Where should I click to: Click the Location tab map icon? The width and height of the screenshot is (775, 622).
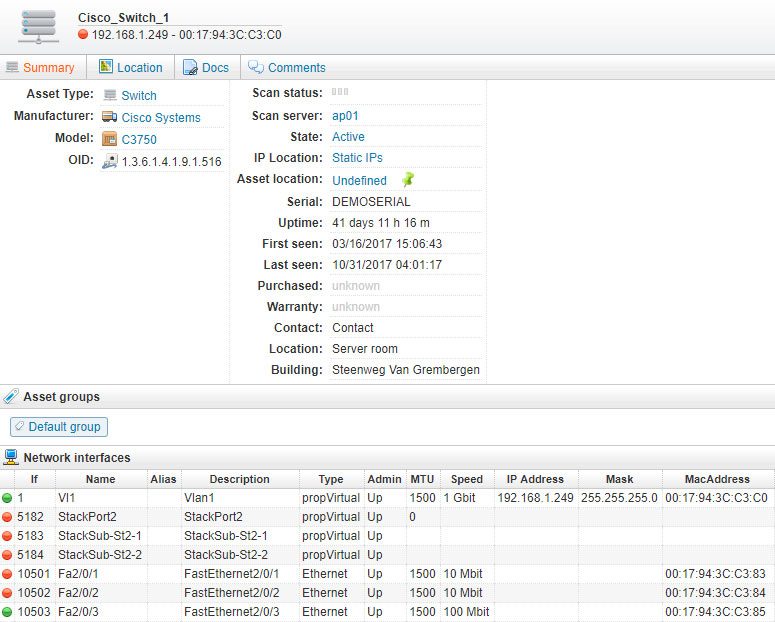click(x=106, y=66)
